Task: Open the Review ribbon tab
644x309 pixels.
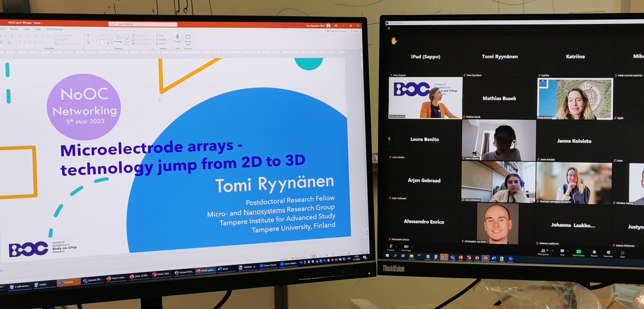Action: [x=13, y=29]
